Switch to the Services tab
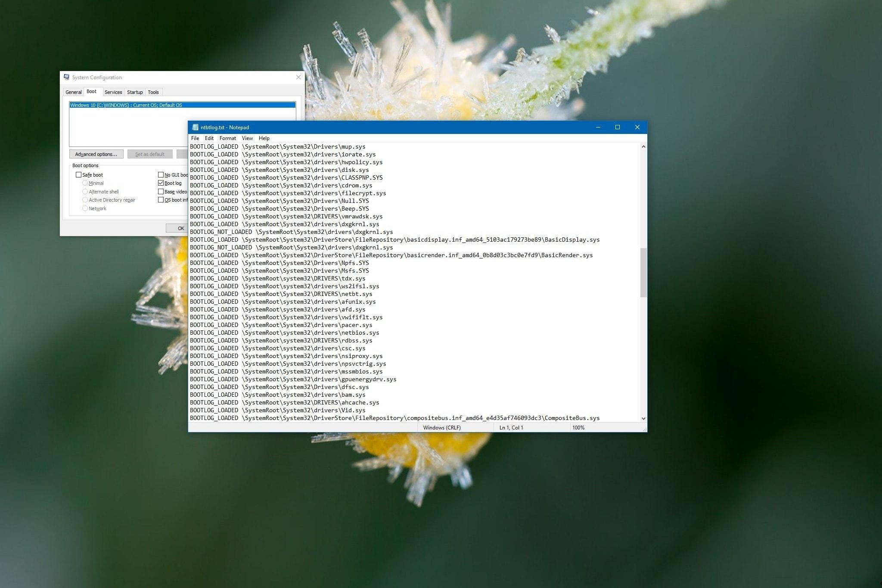 (x=113, y=92)
